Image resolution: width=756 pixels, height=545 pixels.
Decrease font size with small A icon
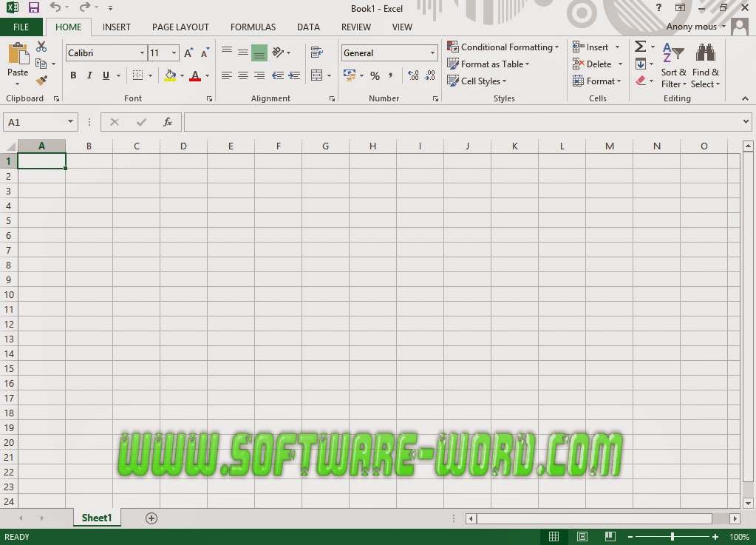pyautogui.click(x=205, y=53)
